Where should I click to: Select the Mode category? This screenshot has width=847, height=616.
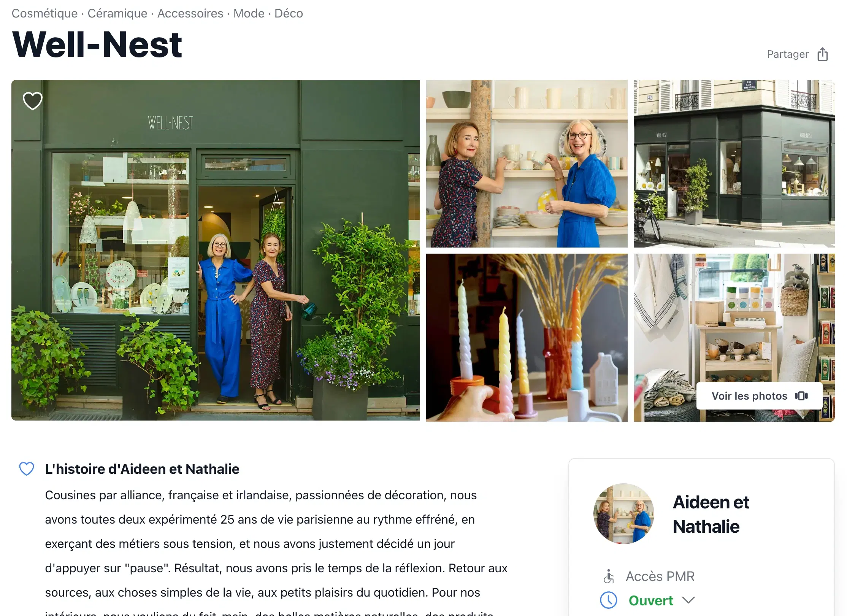[249, 13]
